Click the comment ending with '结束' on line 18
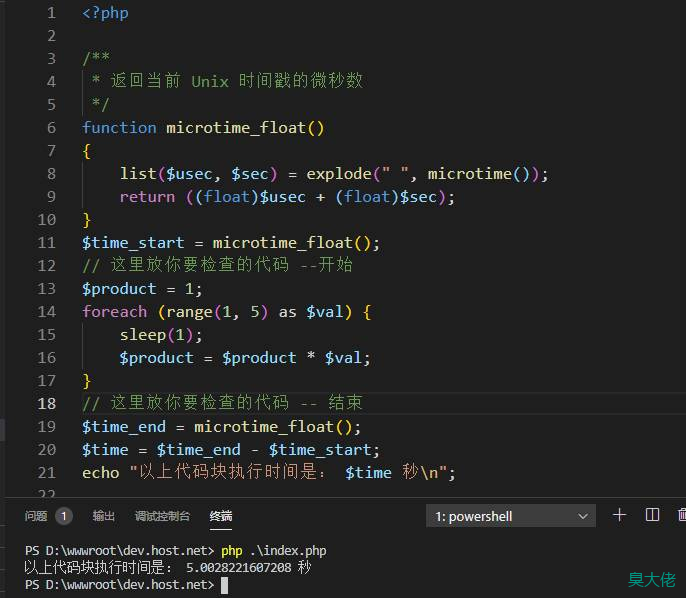The width and height of the screenshot is (686, 598). click(x=222, y=403)
